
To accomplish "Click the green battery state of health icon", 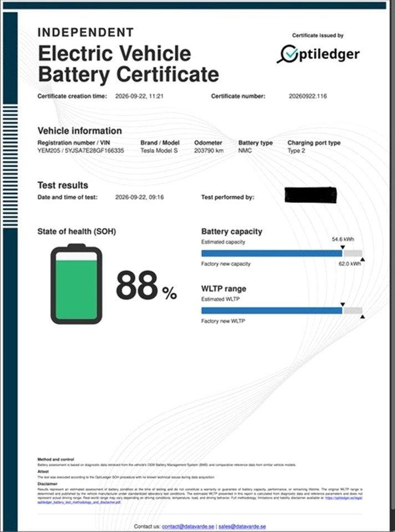I will pos(77,284).
